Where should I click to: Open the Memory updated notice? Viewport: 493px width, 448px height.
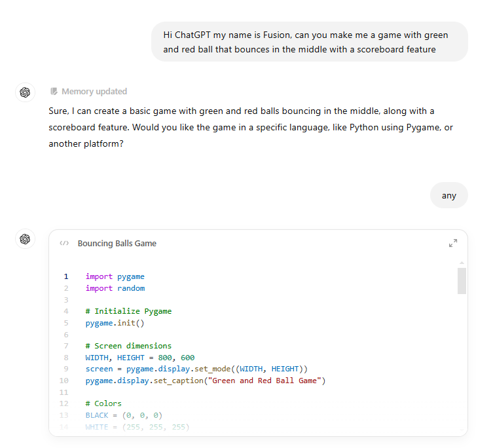coord(88,91)
